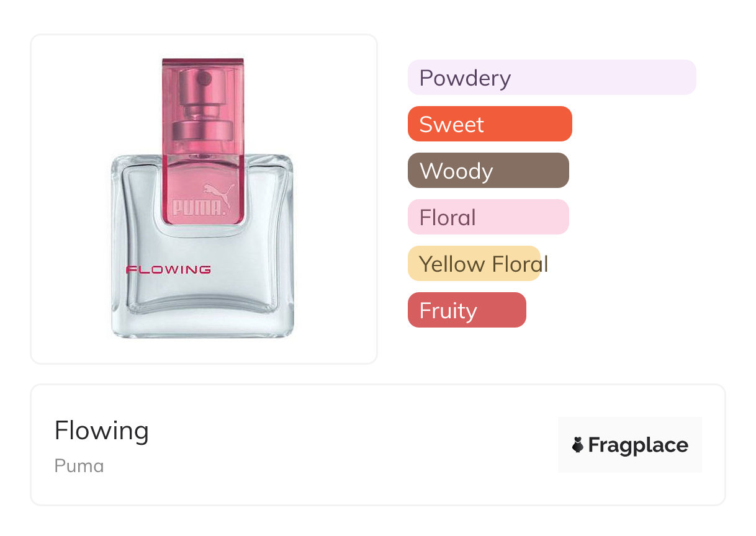
Task: Click the brown Woody accord bar
Action: point(488,171)
